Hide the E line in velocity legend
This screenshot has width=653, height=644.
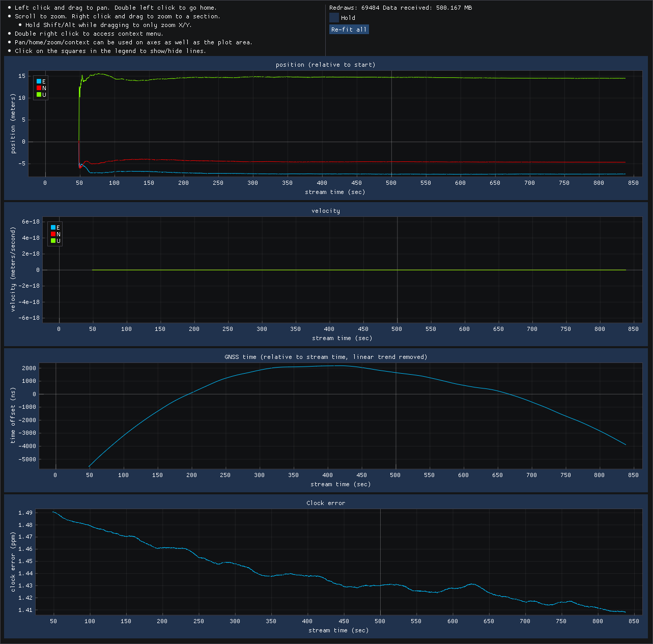53,228
